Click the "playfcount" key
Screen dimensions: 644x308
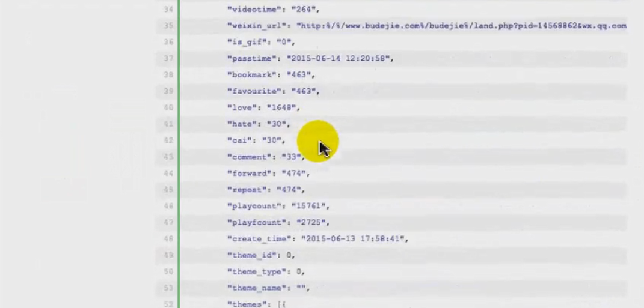[x=256, y=222]
